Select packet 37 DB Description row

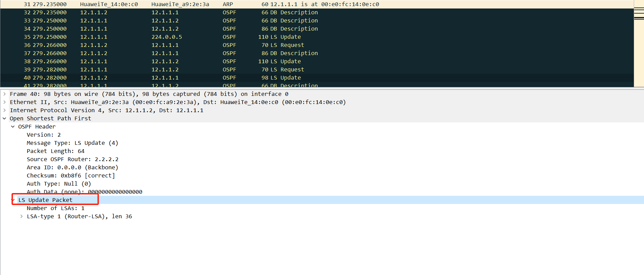tap(317, 53)
